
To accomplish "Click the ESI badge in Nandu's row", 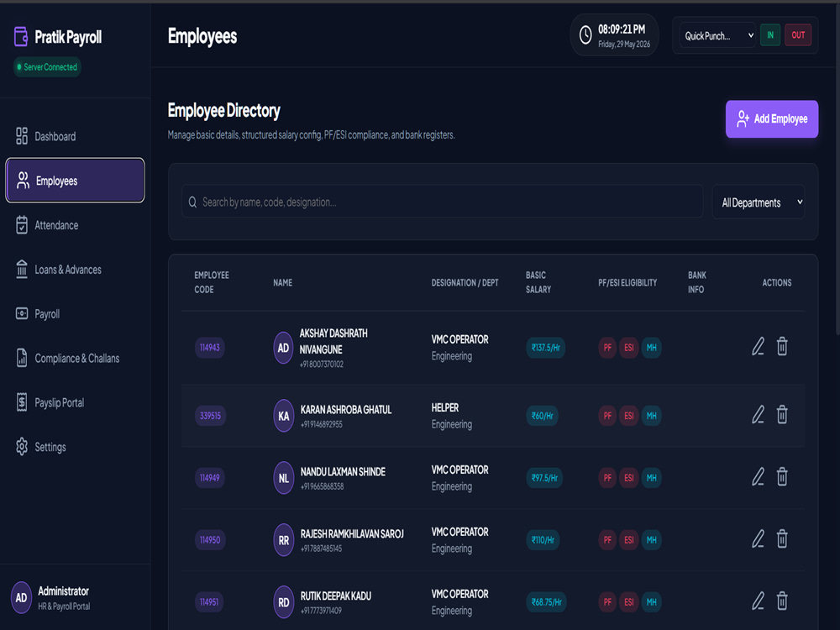I will pos(629,478).
